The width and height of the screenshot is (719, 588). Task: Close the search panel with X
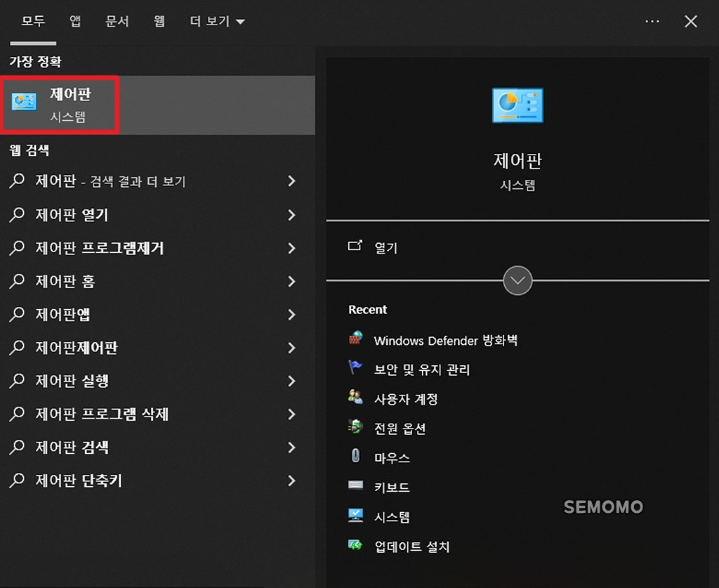tap(691, 21)
